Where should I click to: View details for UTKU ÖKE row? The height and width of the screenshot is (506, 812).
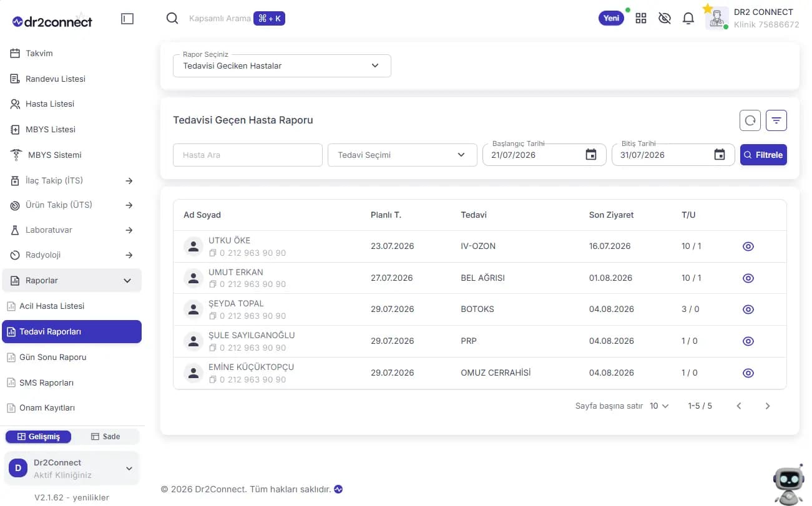pos(748,246)
